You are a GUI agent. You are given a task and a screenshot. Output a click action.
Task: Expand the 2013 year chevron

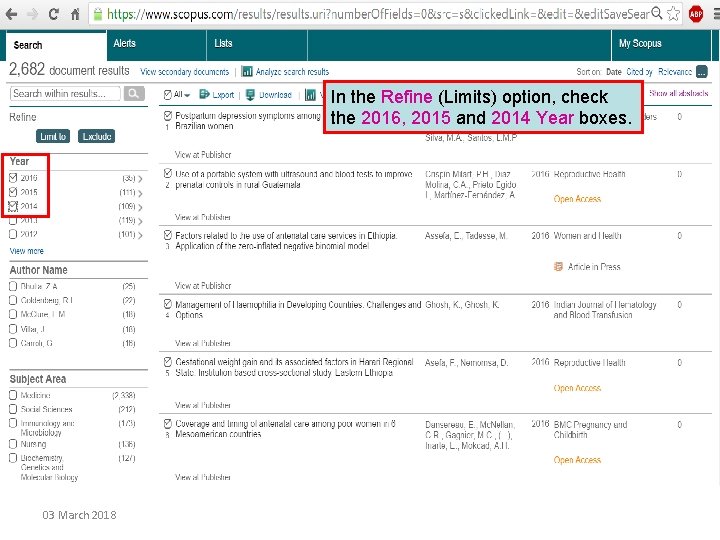pos(140,221)
